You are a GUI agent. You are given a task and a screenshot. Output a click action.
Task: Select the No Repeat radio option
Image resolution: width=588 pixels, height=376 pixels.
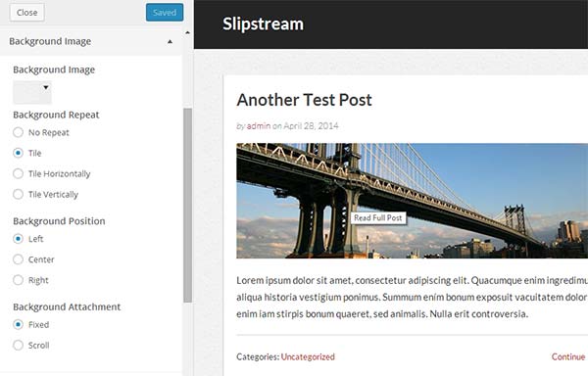coord(18,132)
